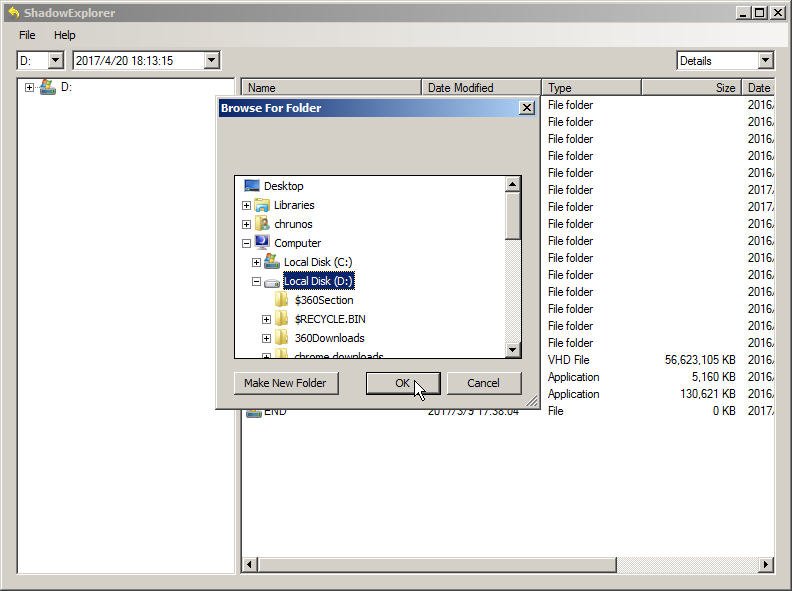Select the $360Section folder label
This screenshot has height=591, width=792.
pos(324,300)
